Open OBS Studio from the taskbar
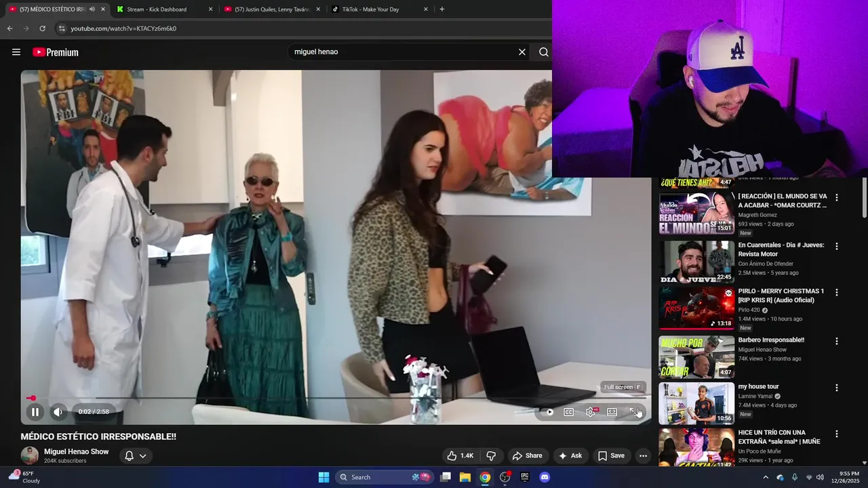This screenshot has height=488, width=868. [x=505, y=477]
